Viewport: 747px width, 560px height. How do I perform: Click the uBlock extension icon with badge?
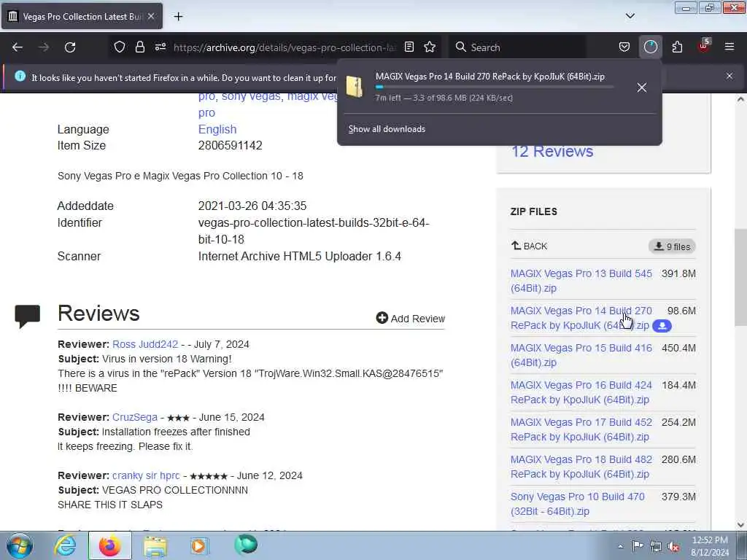[704, 46]
